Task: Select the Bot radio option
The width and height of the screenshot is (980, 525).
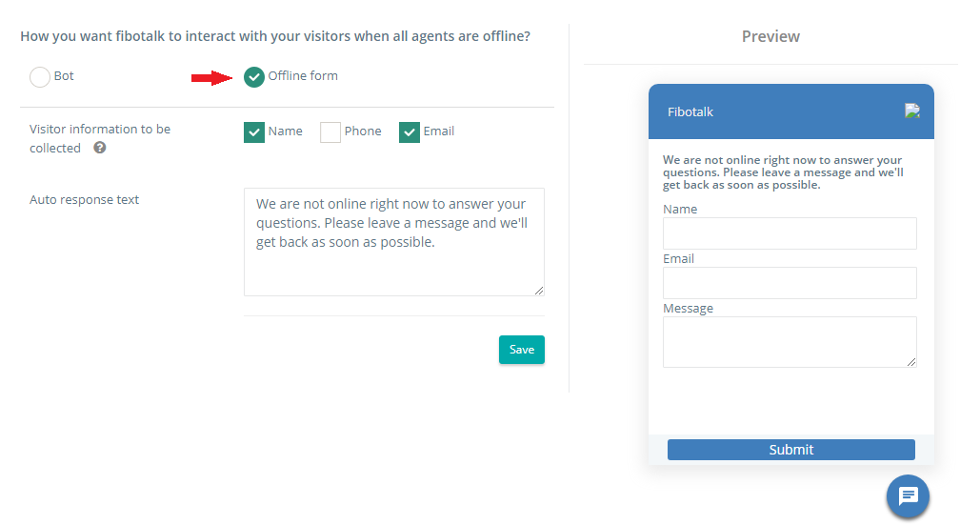Action: pos(40,77)
